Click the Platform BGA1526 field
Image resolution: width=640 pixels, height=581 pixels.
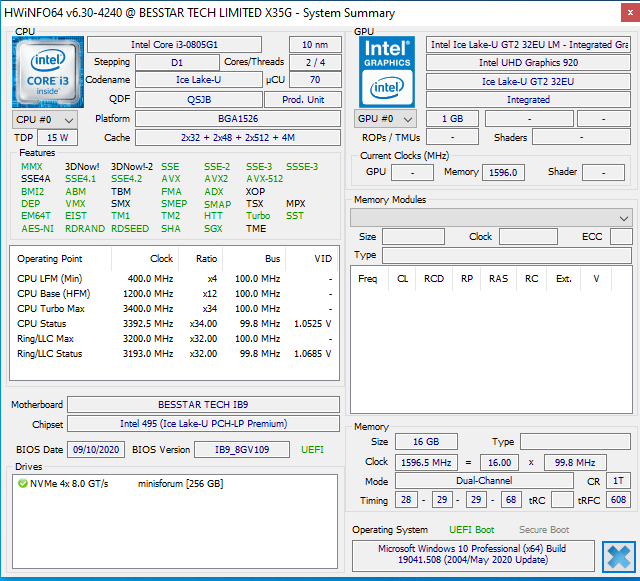[238, 119]
